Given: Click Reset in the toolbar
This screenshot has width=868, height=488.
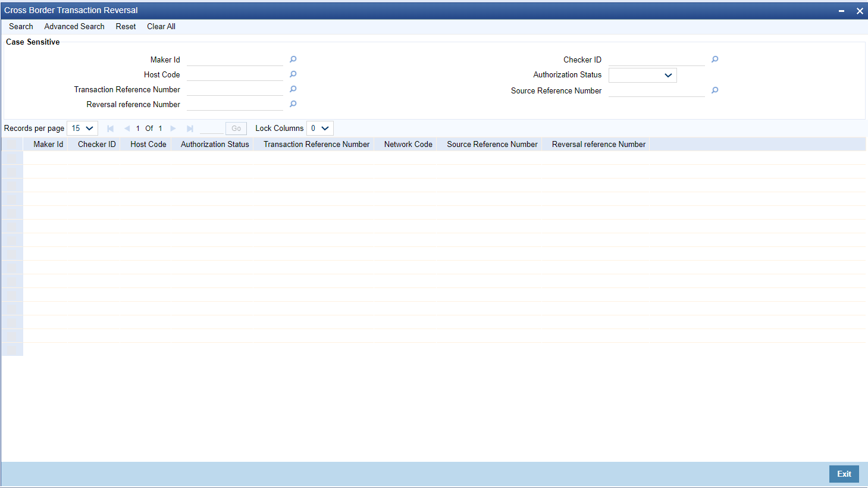Looking at the screenshot, I should pyautogui.click(x=126, y=27).
